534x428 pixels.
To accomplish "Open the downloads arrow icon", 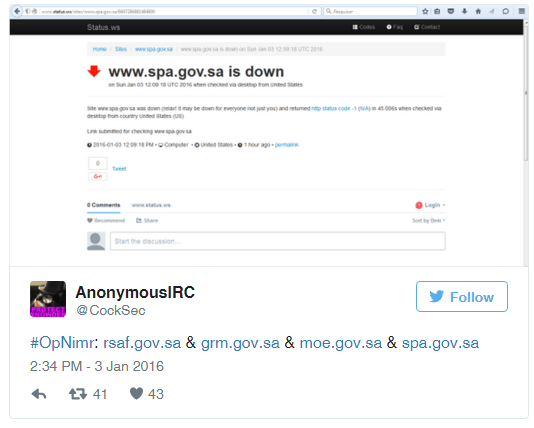I will tap(464, 11).
